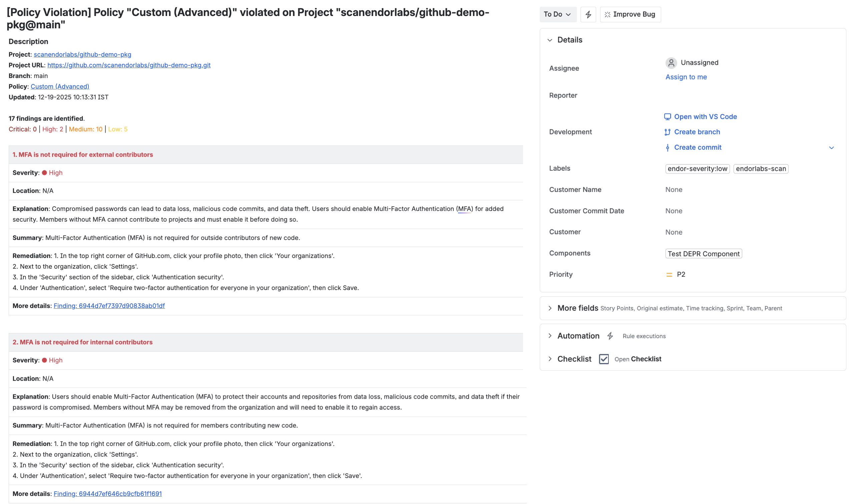Click the Create branch icon
Viewport: 858px width, 504px height.
coord(667,132)
